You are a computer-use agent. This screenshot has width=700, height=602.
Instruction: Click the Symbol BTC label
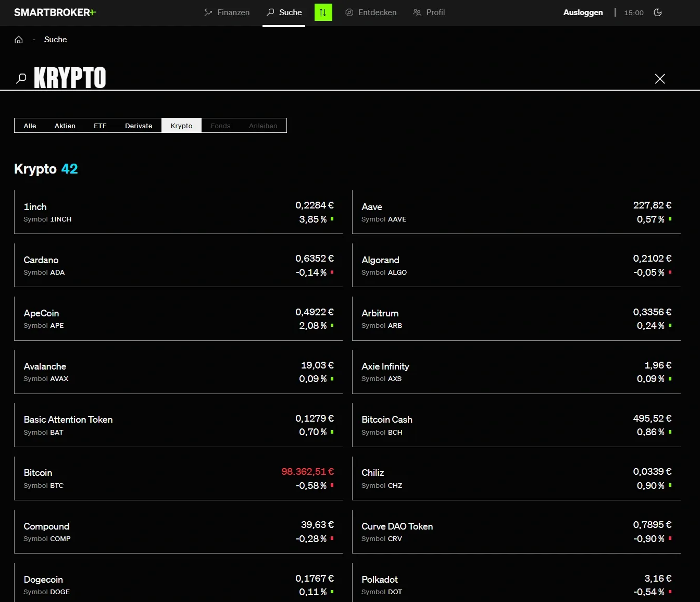point(43,486)
